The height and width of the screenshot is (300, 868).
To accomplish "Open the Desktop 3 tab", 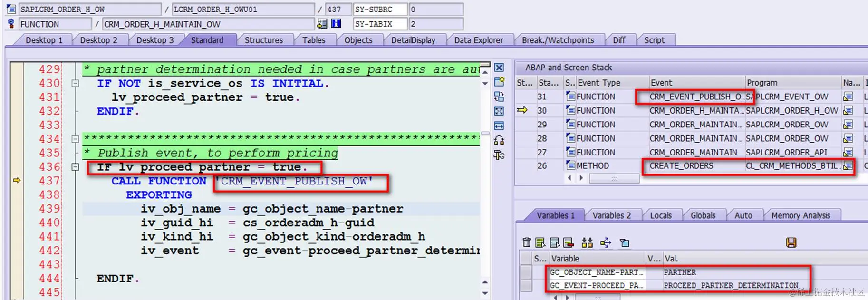I will point(155,40).
